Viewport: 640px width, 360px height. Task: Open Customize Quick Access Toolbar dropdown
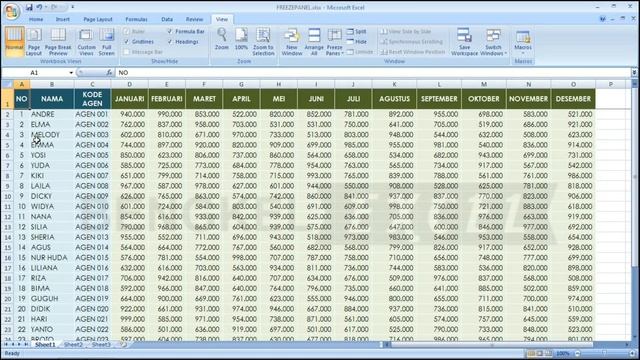point(73,7)
